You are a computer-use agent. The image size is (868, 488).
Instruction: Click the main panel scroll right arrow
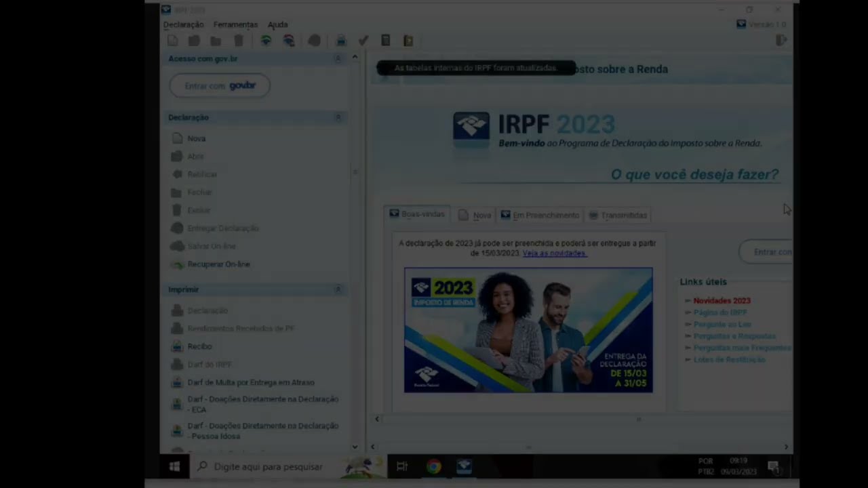point(786,447)
